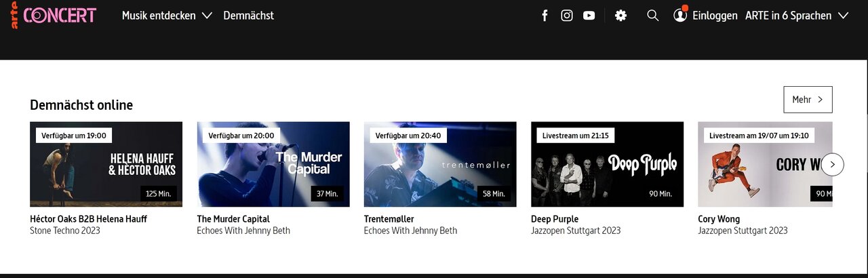Show next carousel items arrow
This screenshot has width=868, height=278.
[x=833, y=164]
